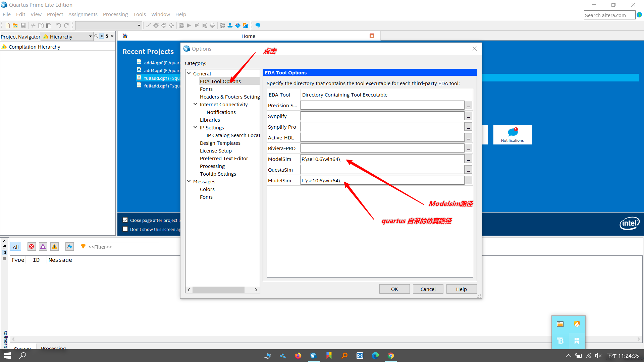
Task: Click the Open project folder icon
Action: pyautogui.click(x=15, y=25)
